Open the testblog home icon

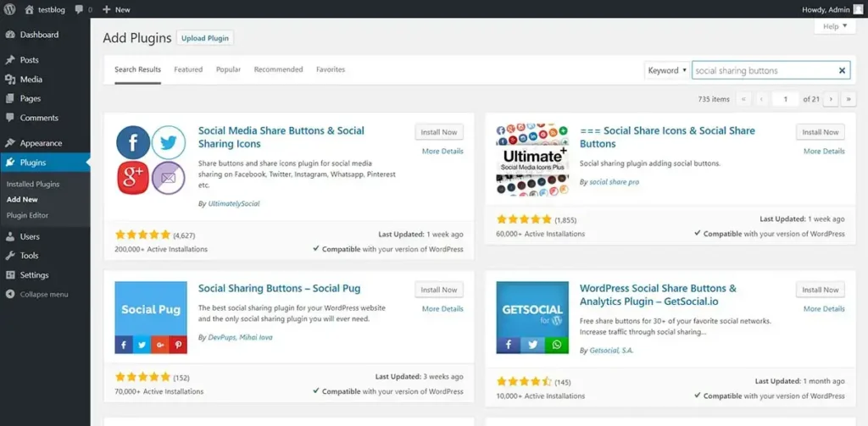[x=30, y=8]
